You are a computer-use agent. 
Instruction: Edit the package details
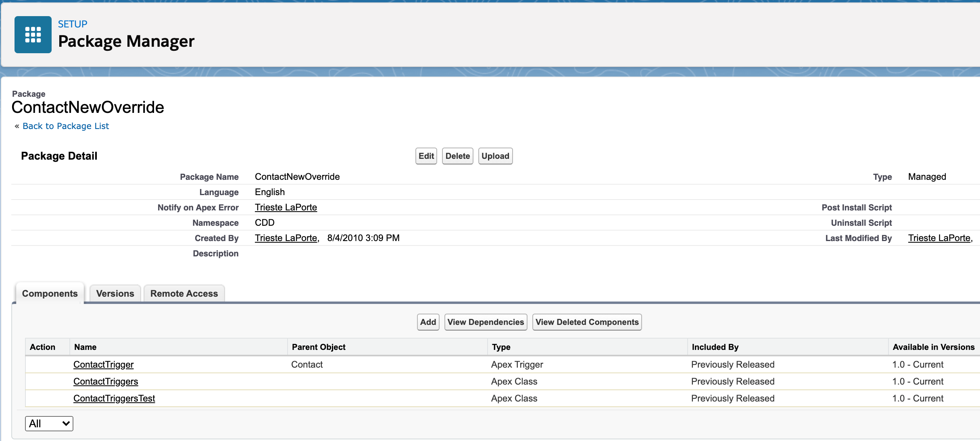(426, 156)
